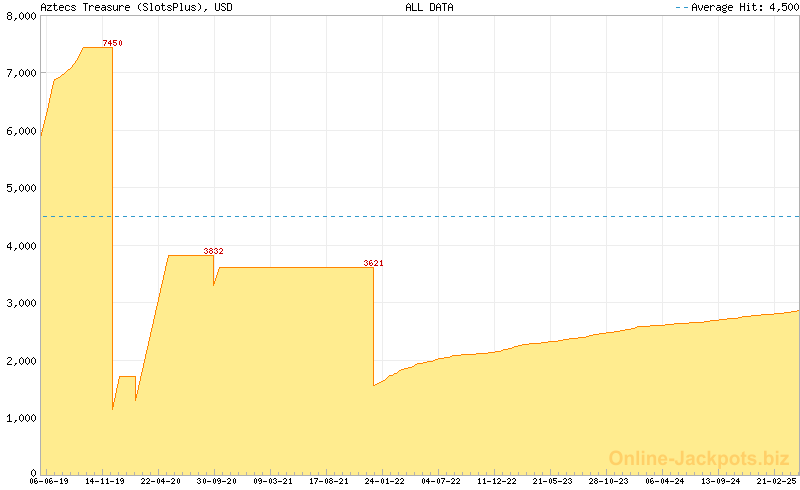Select the 06-06-19 date on the x-axis
Viewport: 800px width, 490px height.
pyautogui.click(x=49, y=481)
